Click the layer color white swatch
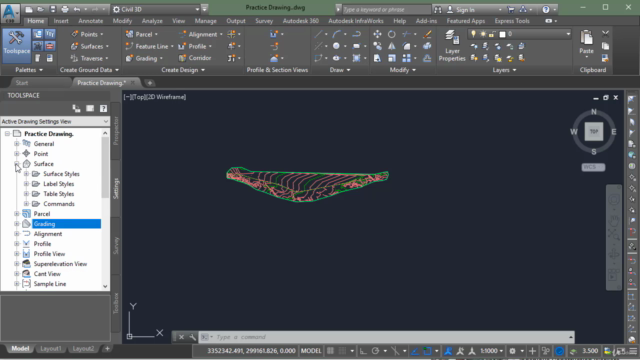 (502, 34)
